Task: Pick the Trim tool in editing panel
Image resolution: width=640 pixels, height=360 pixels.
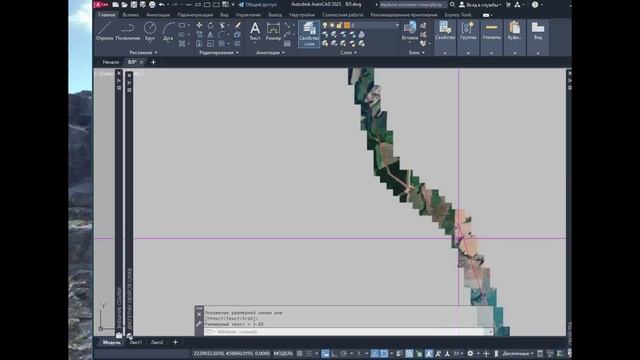Action: [x=222, y=25]
